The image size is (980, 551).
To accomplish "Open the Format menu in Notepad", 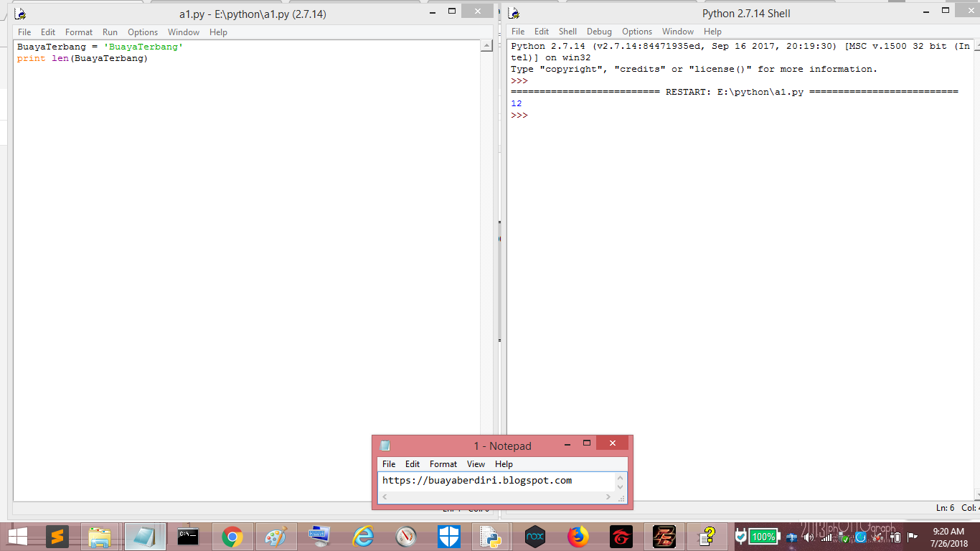I will (x=443, y=463).
